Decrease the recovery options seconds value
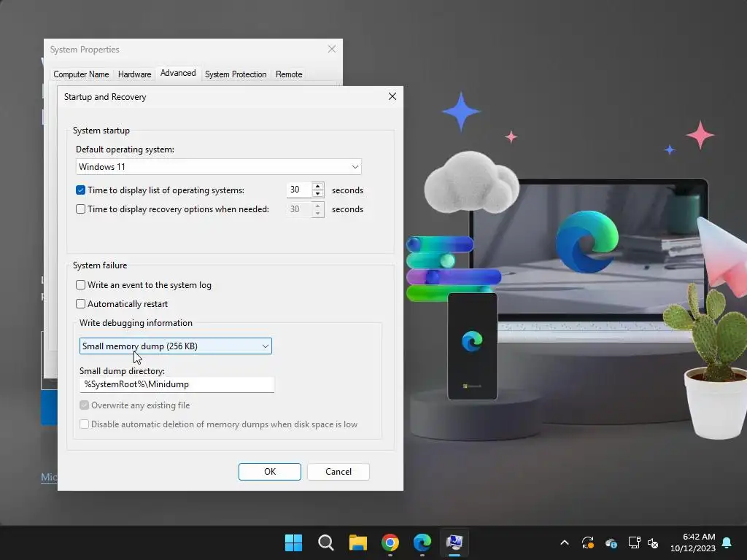The height and width of the screenshot is (560, 747). tap(318, 213)
